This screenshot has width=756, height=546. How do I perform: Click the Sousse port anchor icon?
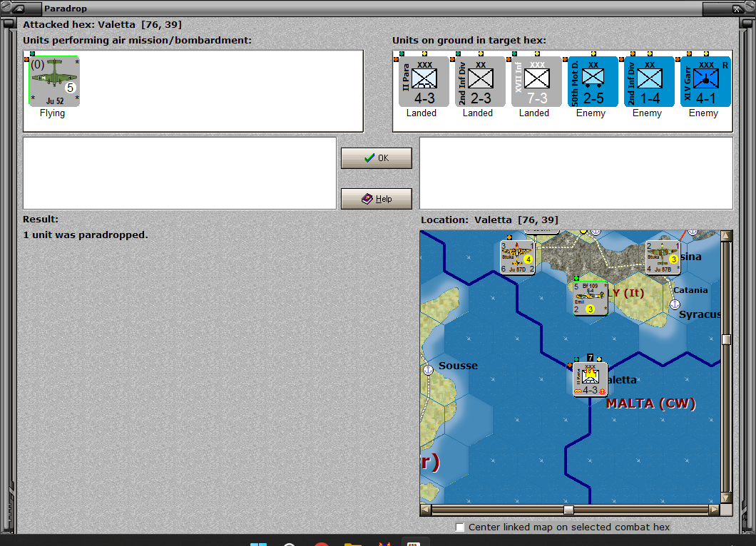click(428, 370)
